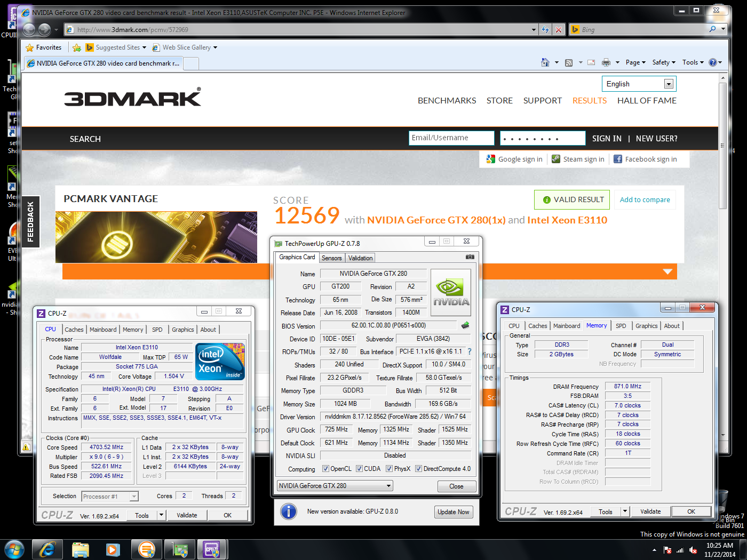Click the IE Home icon
747x560 pixels.
click(x=545, y=62)
